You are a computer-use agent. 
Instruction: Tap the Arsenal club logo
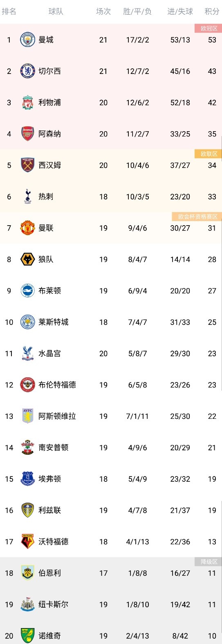[28, 134]
